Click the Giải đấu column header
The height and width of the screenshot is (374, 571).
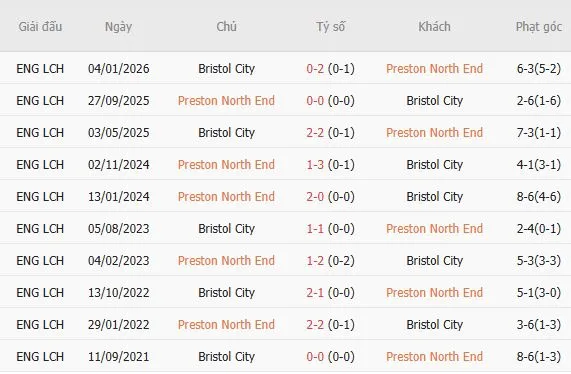(40, 27)
